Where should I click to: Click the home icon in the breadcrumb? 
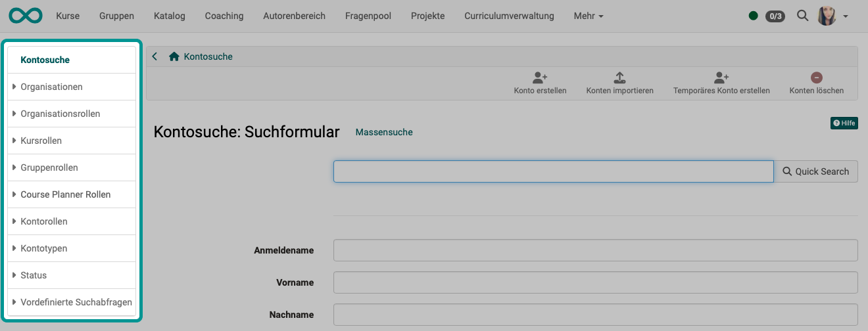pos(174,56)
